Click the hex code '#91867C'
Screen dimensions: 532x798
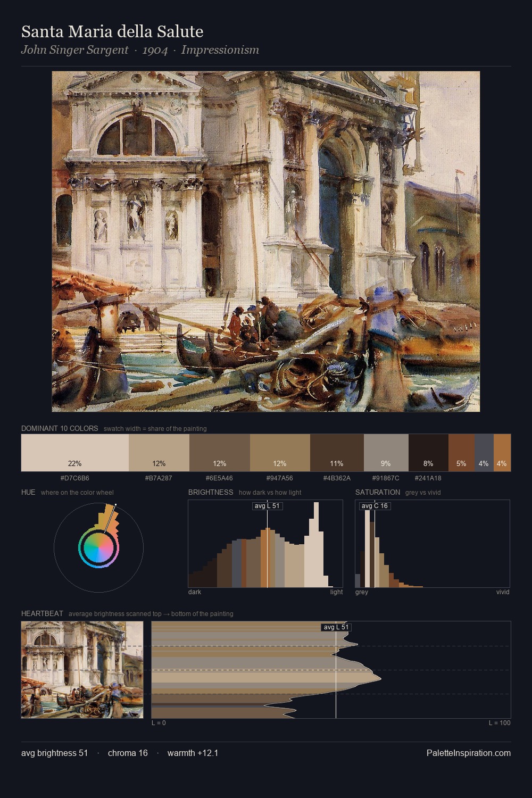tap(386, 478)
